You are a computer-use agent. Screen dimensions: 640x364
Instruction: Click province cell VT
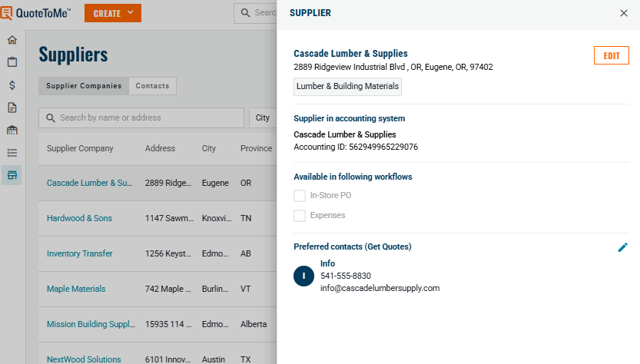pos(245,289)
